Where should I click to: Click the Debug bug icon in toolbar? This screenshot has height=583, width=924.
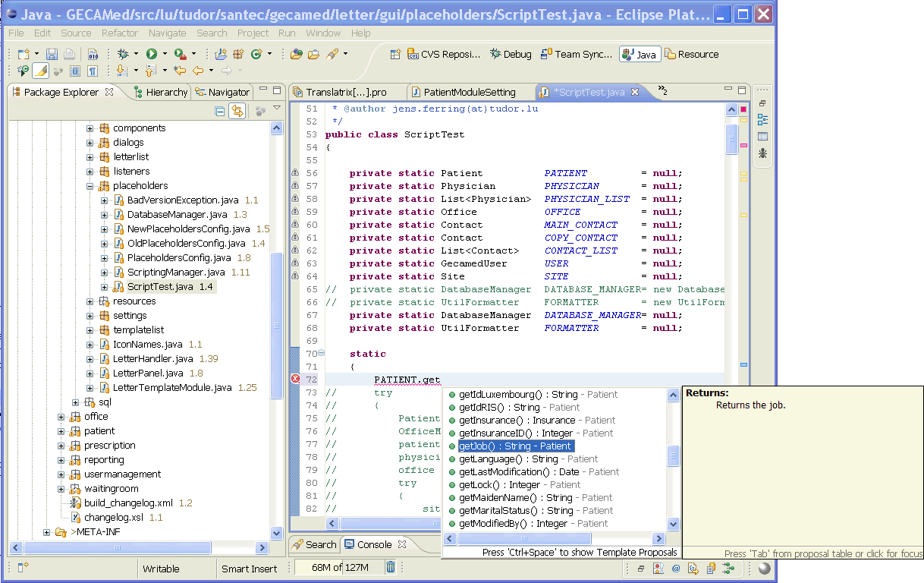pyautogui.click(x=123, y=54)
